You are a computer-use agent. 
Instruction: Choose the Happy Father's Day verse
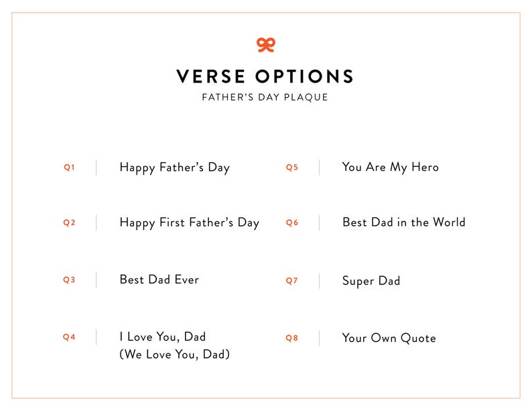click(174, 168)
